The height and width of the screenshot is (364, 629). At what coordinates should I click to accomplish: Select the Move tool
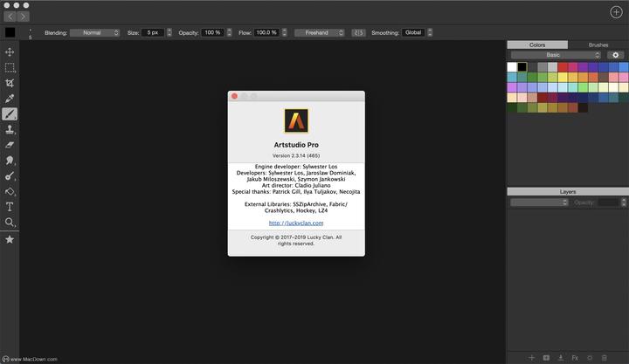click(x=10, y=52)
